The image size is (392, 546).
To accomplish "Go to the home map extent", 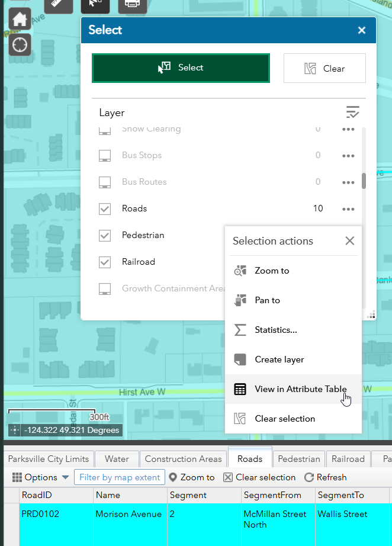I will click(20, 18).
